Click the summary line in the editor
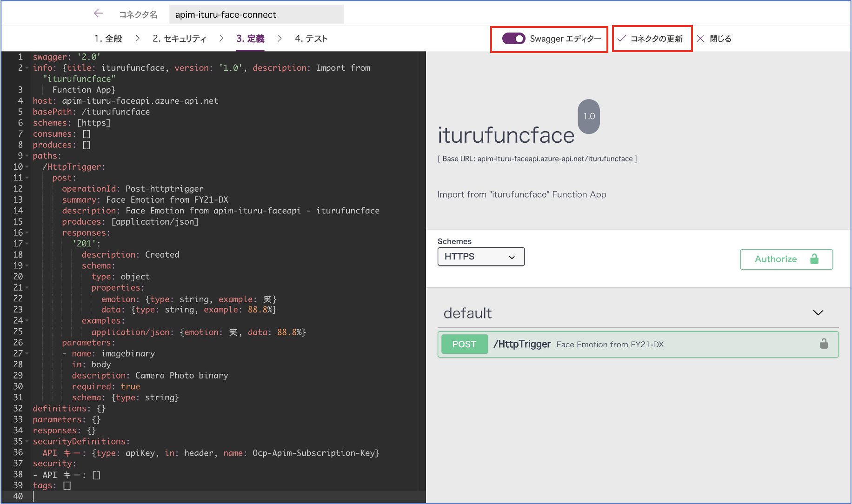The image size is (852, 504). (145, 200)
